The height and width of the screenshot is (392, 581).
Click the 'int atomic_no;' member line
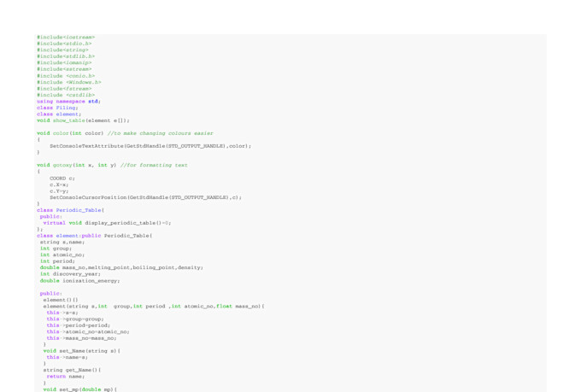tap(62, 255)
